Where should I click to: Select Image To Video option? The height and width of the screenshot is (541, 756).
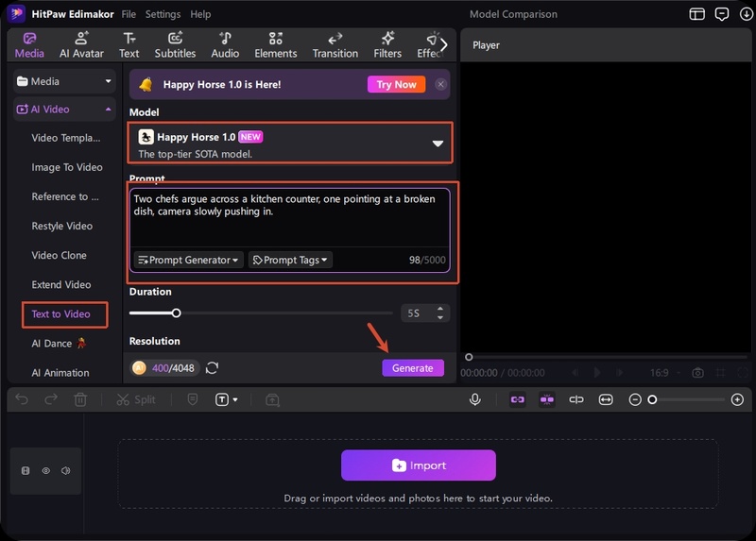tap(67, 167)
